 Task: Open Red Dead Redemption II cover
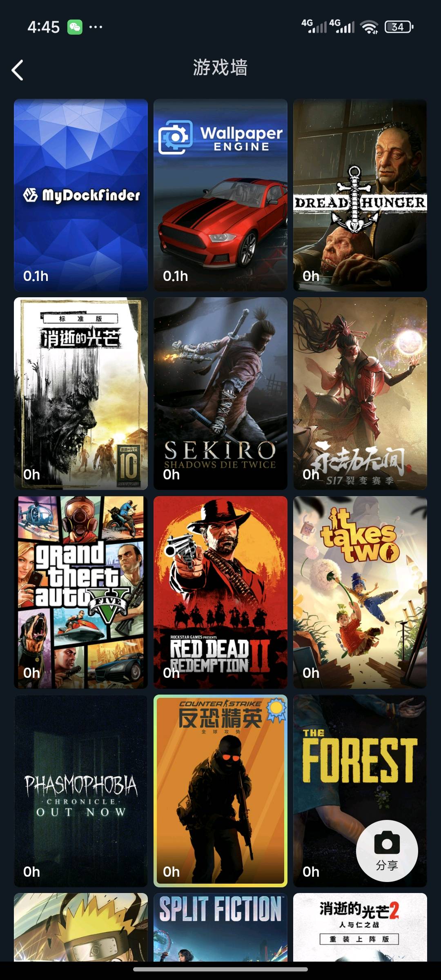(x=220, y=592)
